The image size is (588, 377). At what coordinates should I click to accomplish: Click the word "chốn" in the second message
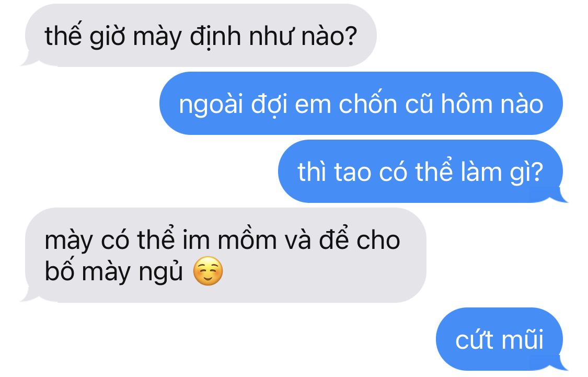tap(367, 103)
